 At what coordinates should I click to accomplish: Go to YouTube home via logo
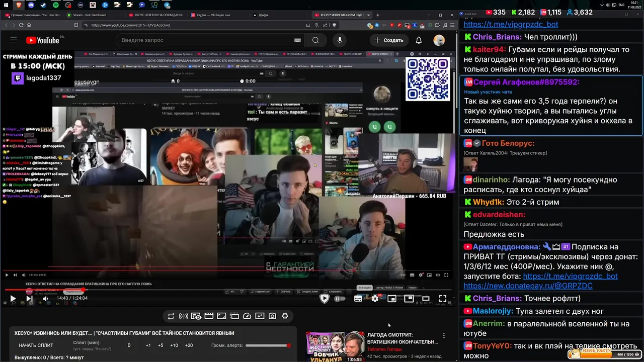click(x=42, y=40)
